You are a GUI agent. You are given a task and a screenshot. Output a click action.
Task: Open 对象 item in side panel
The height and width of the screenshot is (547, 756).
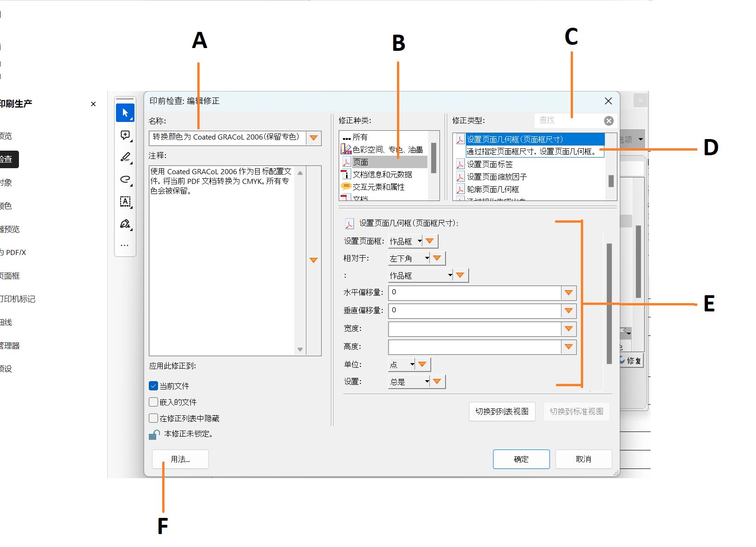click(x=6, y=183)
